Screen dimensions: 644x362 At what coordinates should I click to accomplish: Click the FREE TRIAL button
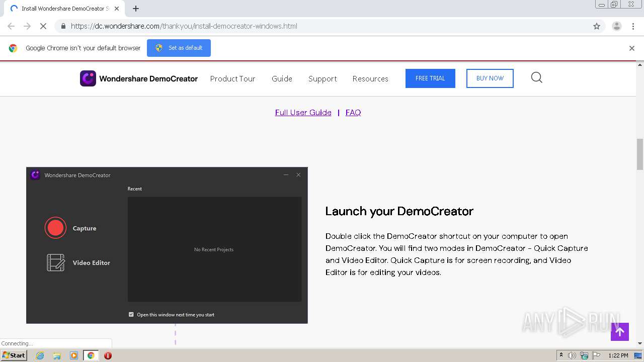pos(430,78)
